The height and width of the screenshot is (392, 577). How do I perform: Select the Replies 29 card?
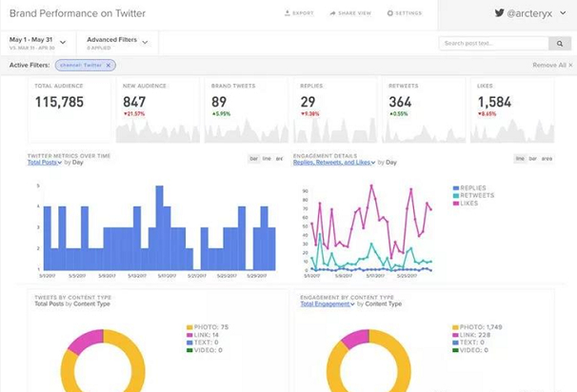[335, 110]
